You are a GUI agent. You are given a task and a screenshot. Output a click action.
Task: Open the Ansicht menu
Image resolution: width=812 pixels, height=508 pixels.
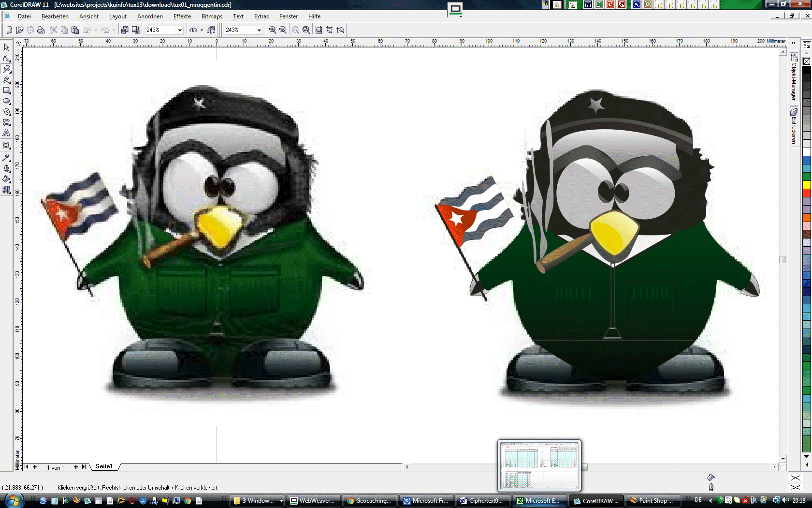(x=89, y=16)
